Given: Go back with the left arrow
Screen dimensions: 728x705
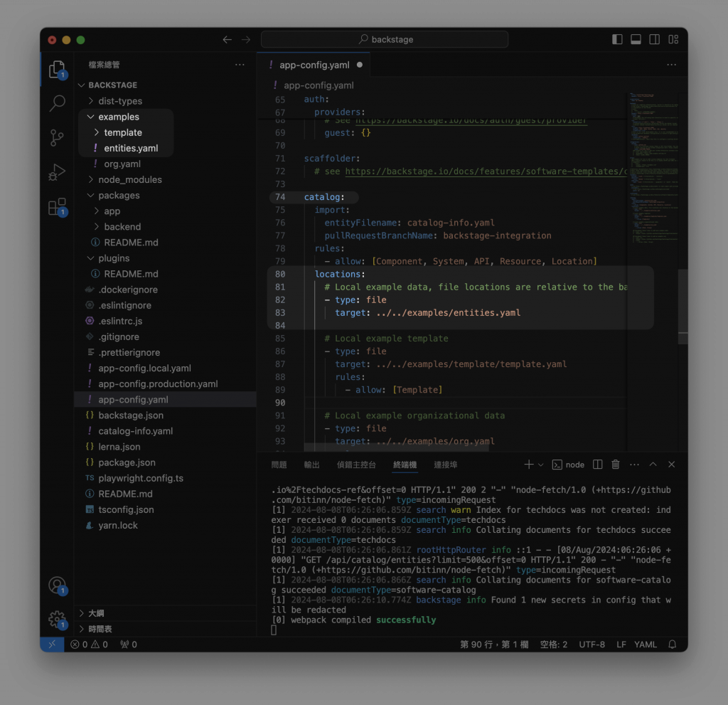Looking at the screenshot, I should click(x=227, y=40).
